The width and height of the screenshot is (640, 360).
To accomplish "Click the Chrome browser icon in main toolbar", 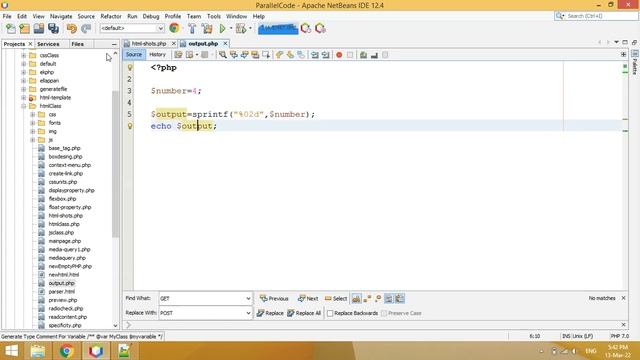I will click(x=174, y=28).
